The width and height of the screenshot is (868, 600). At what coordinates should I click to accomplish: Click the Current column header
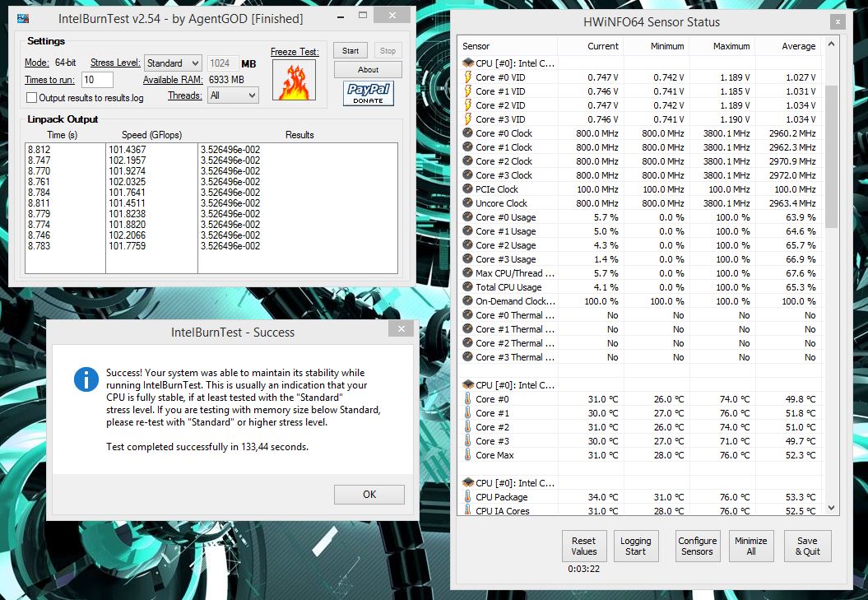coord(590,46)
